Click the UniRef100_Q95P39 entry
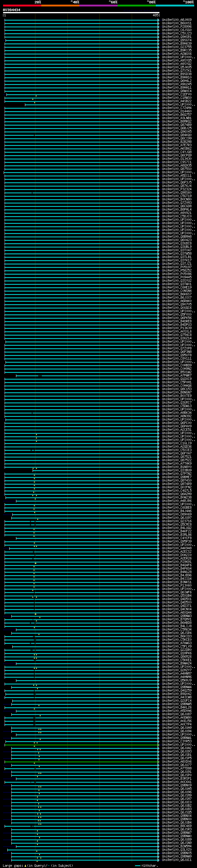 [177, 542]
